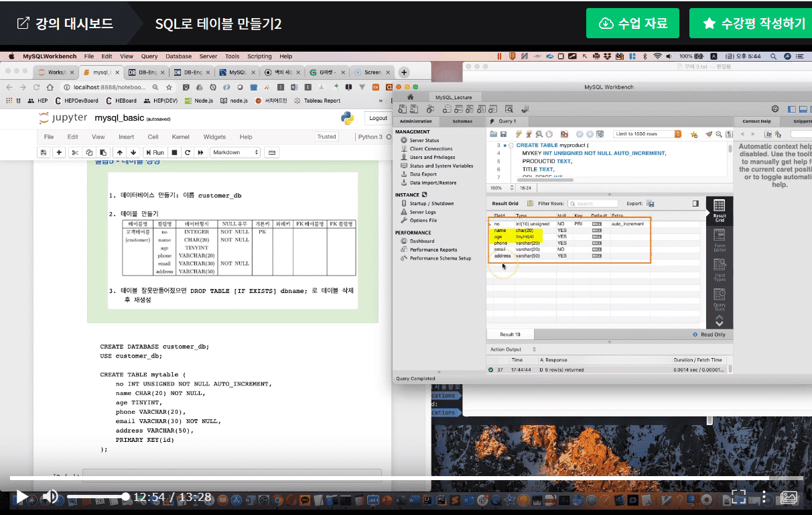This screenshot has width=812, height=515.
Task: Seek on the video progress bar
Action: 406,478
